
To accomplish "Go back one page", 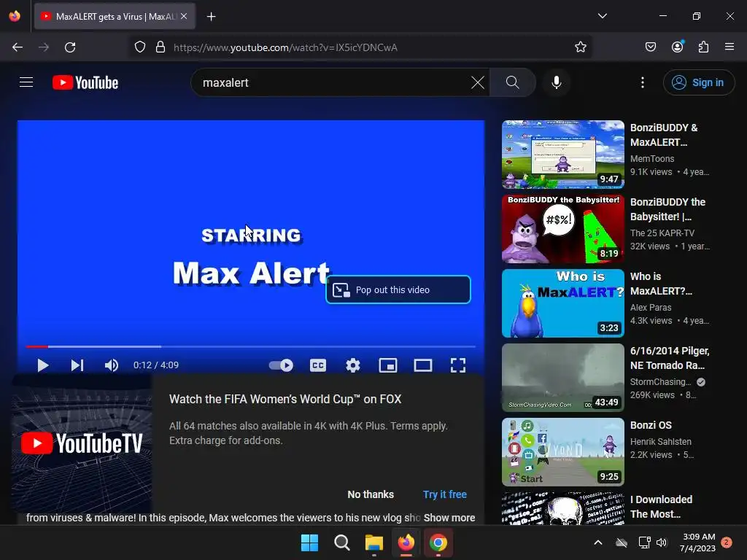I will pyautogui.click(x=18, y=47).
